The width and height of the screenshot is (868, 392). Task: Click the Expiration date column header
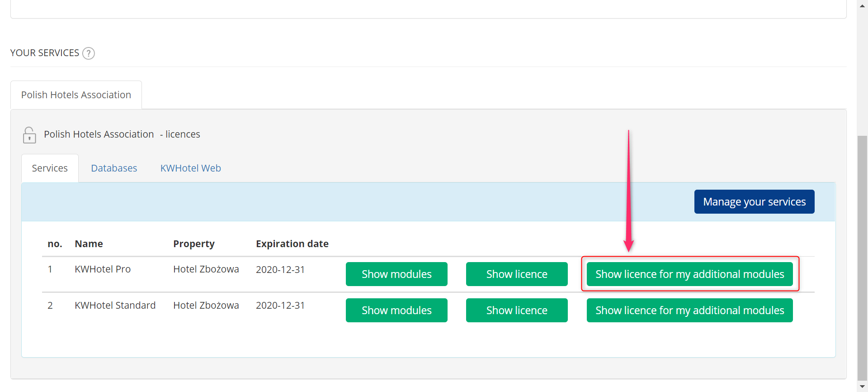(292, 244)
